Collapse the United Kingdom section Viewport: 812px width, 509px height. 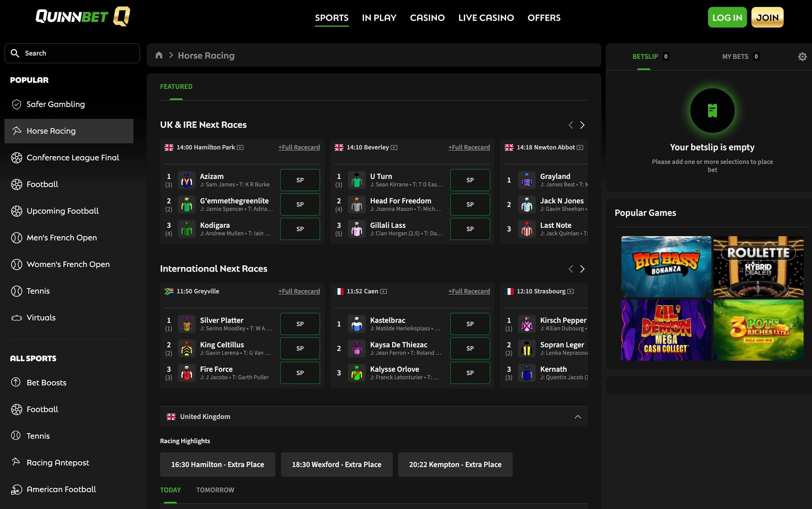point(578,417)
